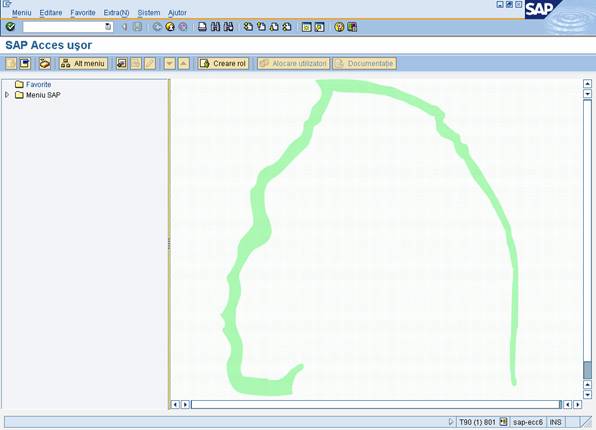Expand the status bar system info arrow
This screenshot has width=596, height=430.
(x=451, y=422)
